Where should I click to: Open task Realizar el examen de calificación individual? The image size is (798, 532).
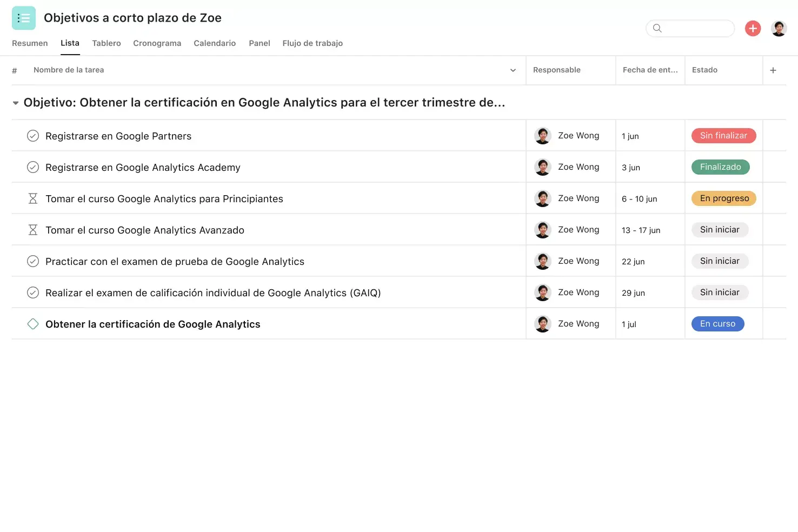click(213, 293)
